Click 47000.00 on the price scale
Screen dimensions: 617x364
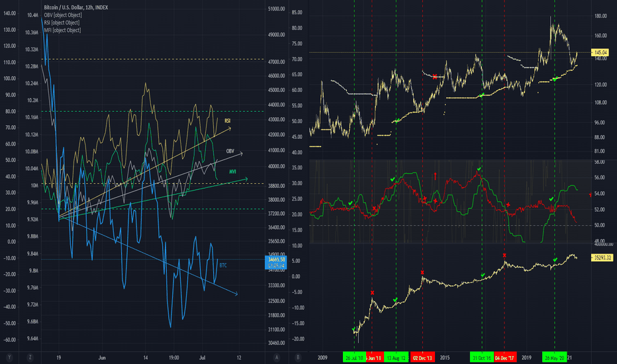tap(276, 62)
